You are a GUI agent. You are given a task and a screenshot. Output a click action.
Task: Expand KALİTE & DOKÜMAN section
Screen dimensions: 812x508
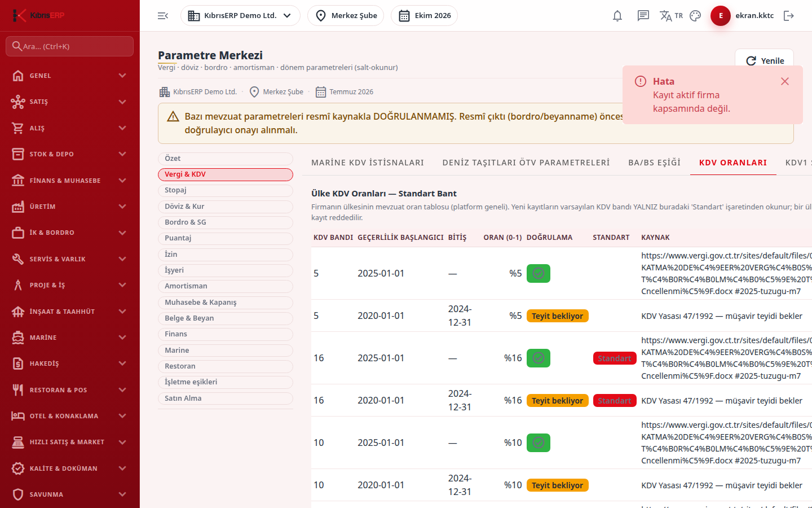[x=70, y=468]
